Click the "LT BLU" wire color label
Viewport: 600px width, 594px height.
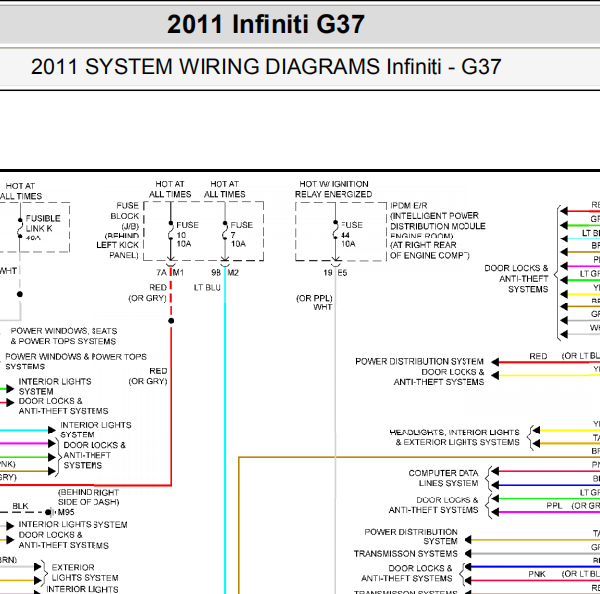point(207,287)
